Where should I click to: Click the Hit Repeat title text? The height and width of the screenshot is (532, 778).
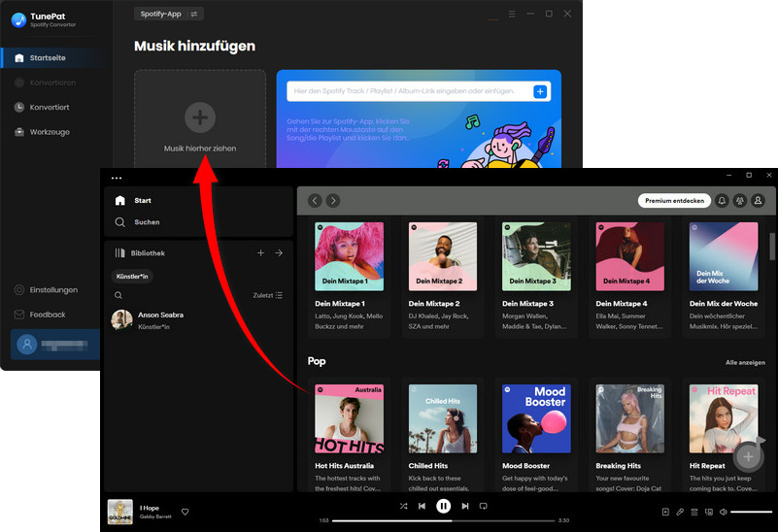point(707,466)
